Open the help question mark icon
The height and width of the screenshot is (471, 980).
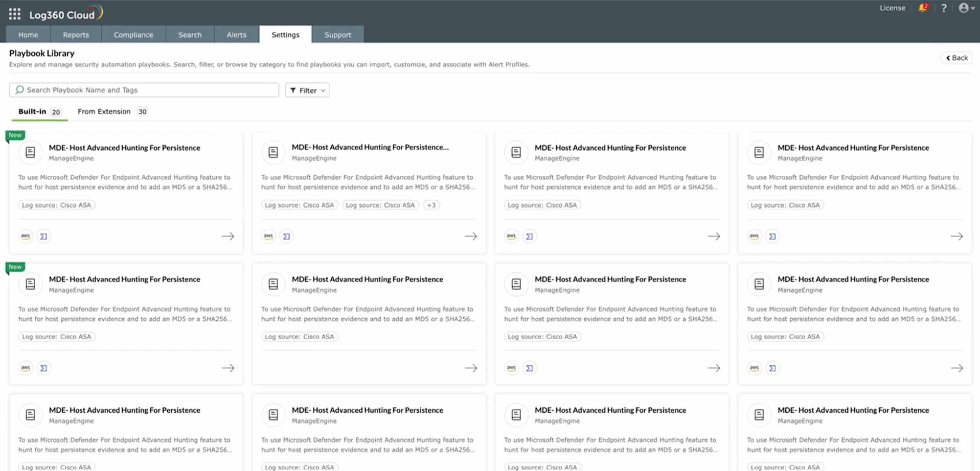click(944, 8)
